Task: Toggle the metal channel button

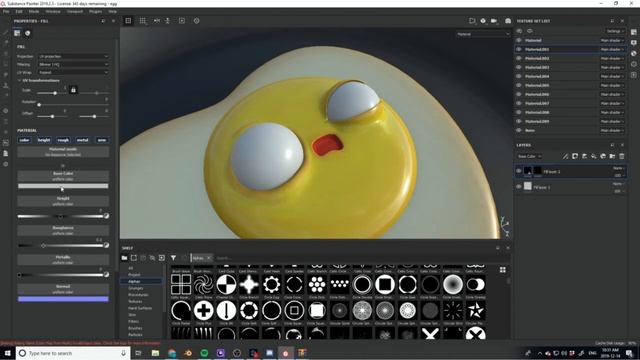Action: 82,140
